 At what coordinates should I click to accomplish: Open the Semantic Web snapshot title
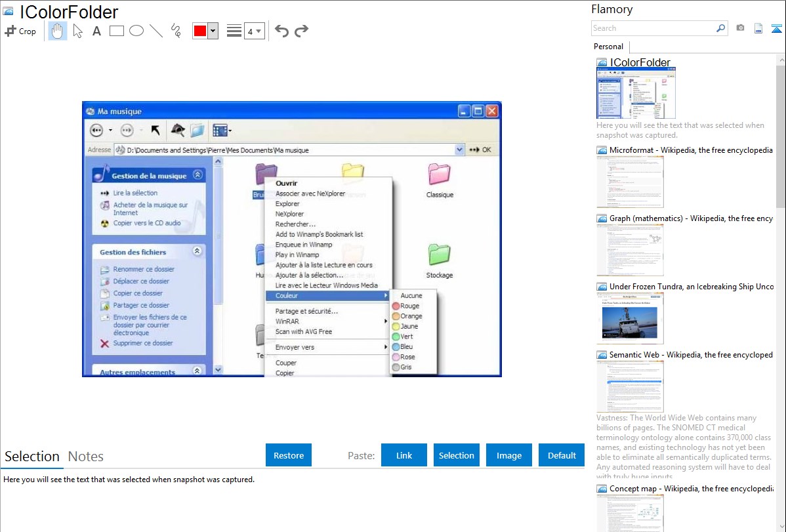[x=691, y=354]
